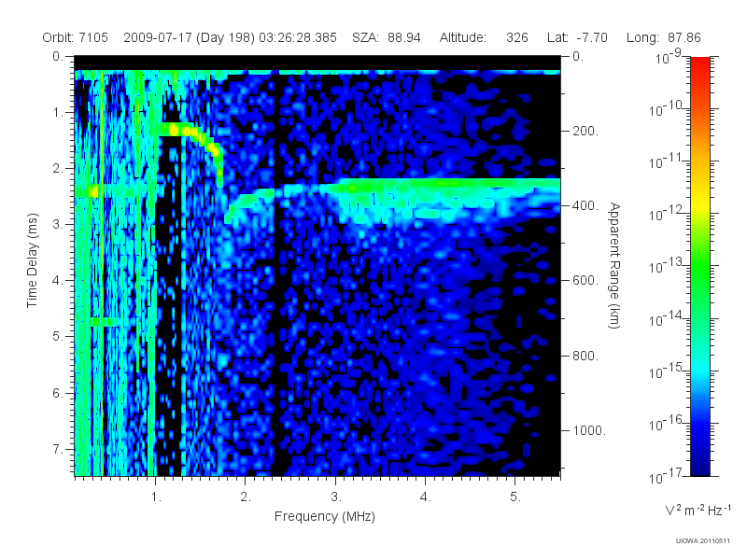Click the 'Frequency (MHz)' axis label
The image size is (747, 560).
pos(324,516)
